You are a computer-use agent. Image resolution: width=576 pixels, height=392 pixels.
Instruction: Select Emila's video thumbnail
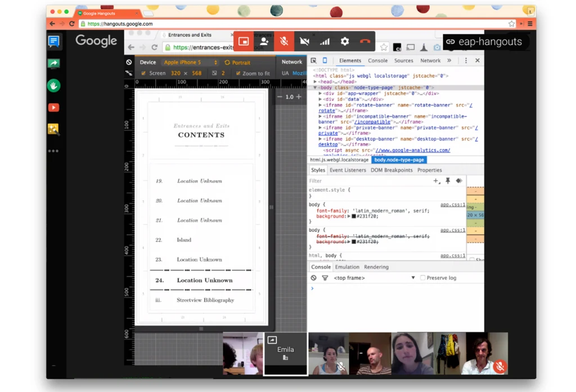tap(285, 353)
